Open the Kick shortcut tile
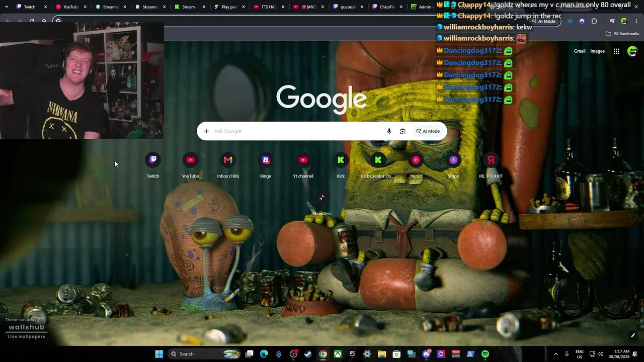Screen dimensions: 644x362 [341, 166]
